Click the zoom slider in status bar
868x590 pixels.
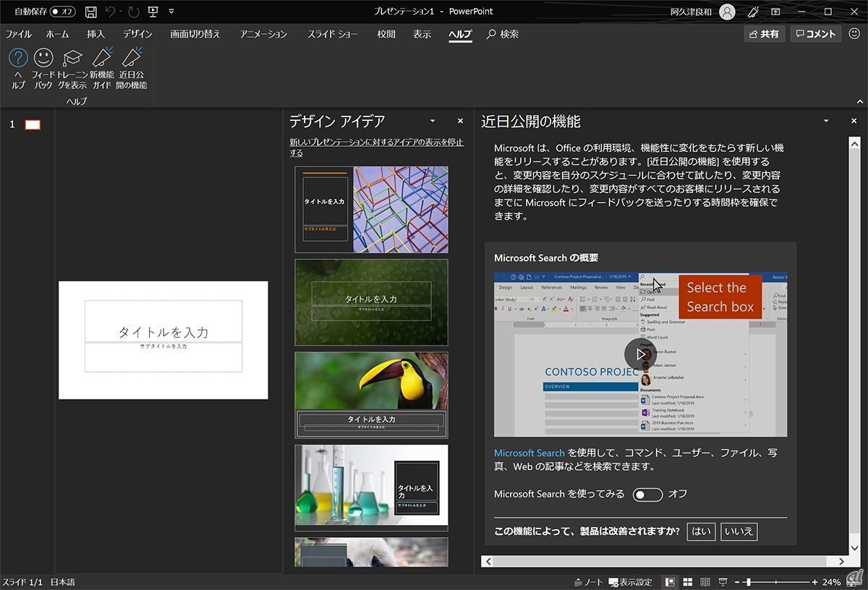[x=749, y=582]
